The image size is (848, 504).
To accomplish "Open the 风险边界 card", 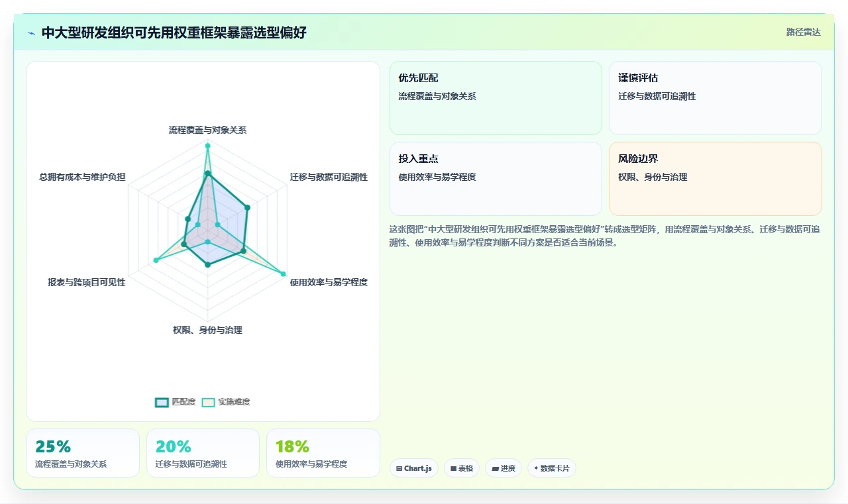I will [715, 179].
